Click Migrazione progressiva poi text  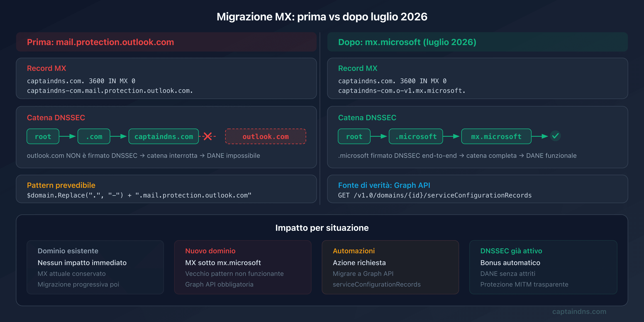[x=78, y=284]
